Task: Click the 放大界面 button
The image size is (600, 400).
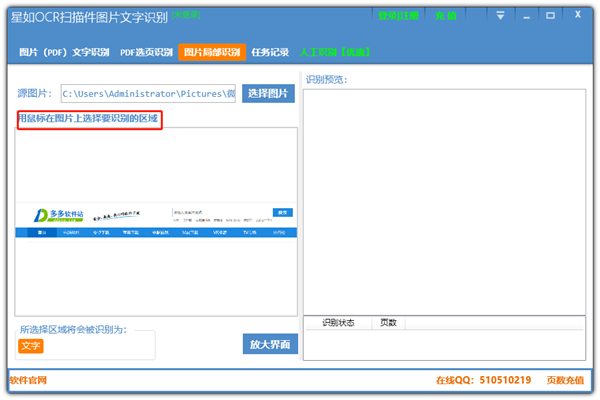Action: pyautogui.click(x=270, y=344)
